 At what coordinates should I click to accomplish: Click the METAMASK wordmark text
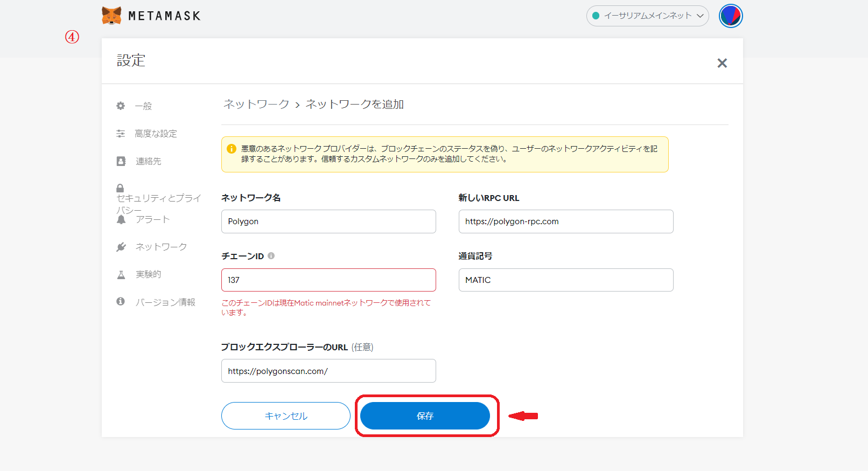tap(164, 16)
